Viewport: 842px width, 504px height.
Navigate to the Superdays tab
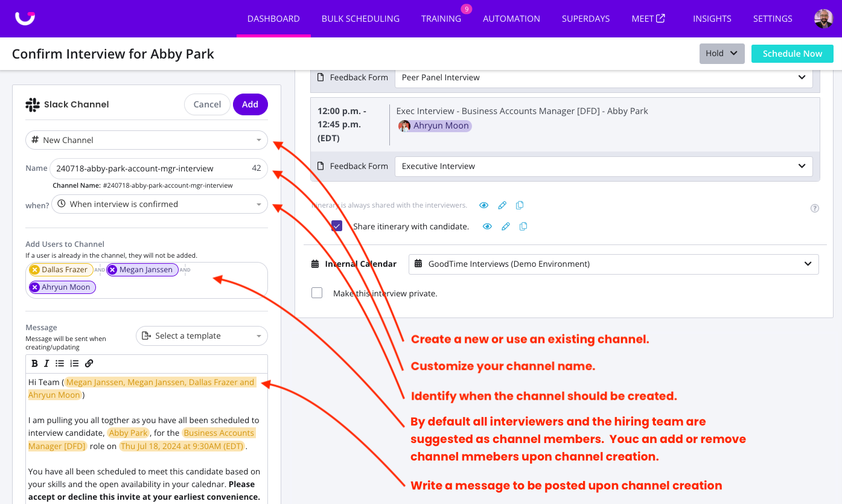585,19
